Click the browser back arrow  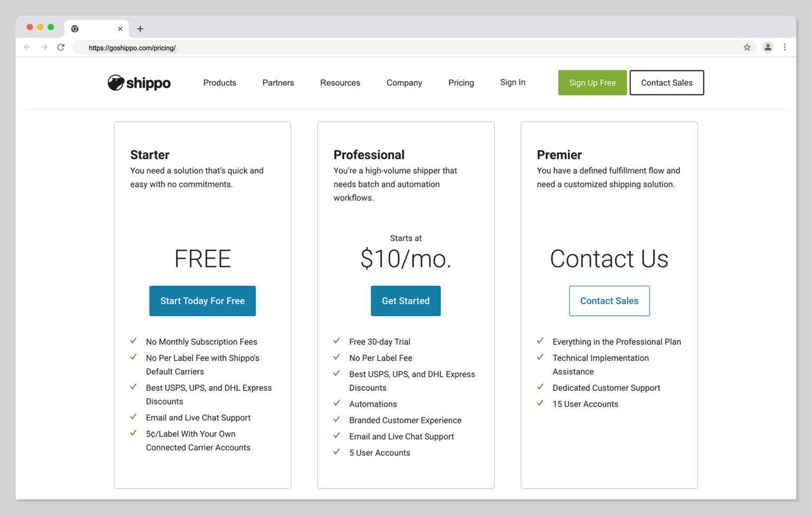pyautogui.click(x=27, y=47)
